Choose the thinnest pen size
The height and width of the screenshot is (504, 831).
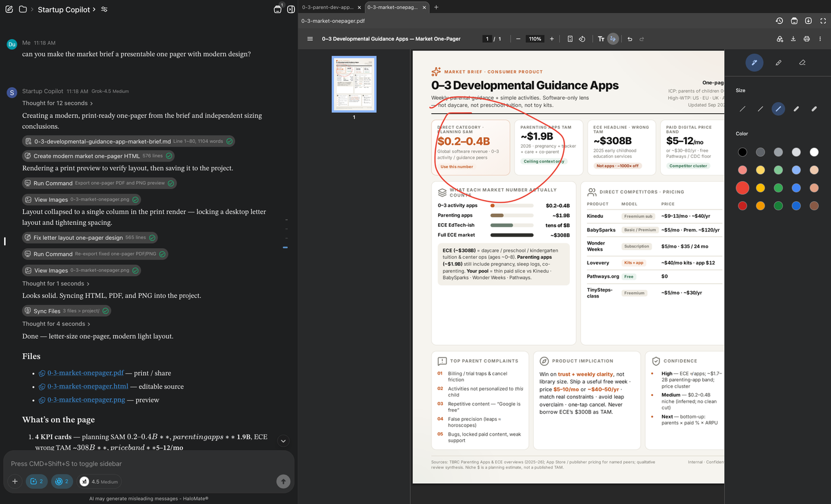[743, 109]
